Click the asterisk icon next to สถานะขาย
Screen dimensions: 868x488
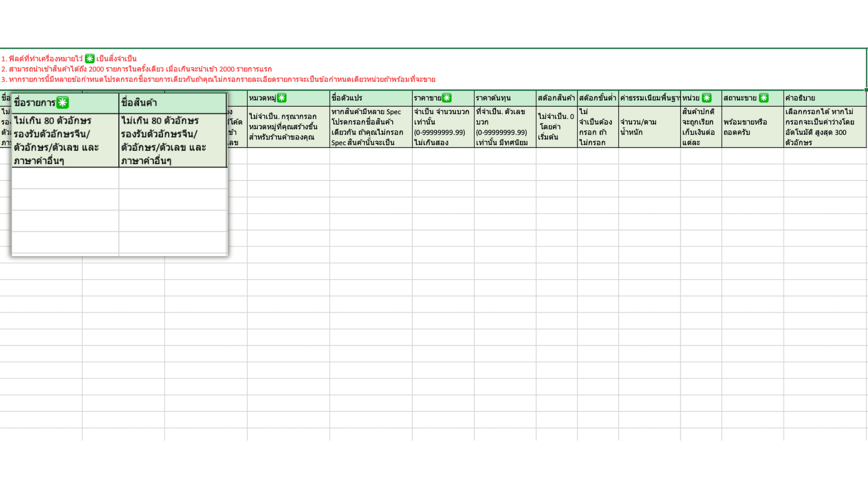click(x=764, y=98)
